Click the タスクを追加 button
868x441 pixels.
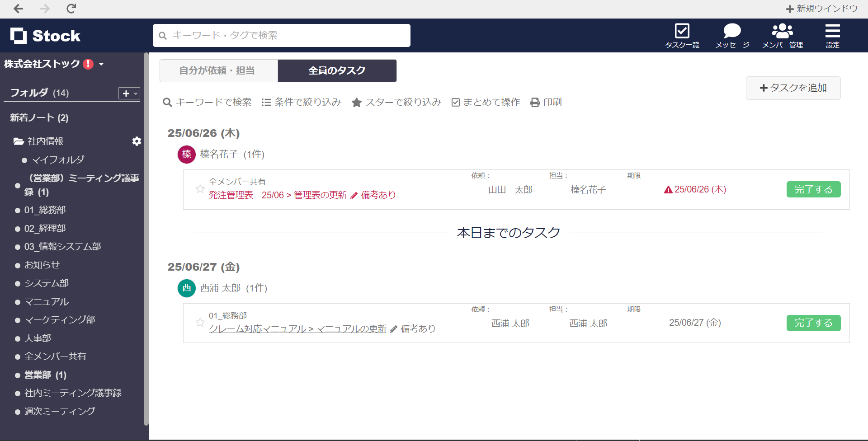[x=793, y=88]
